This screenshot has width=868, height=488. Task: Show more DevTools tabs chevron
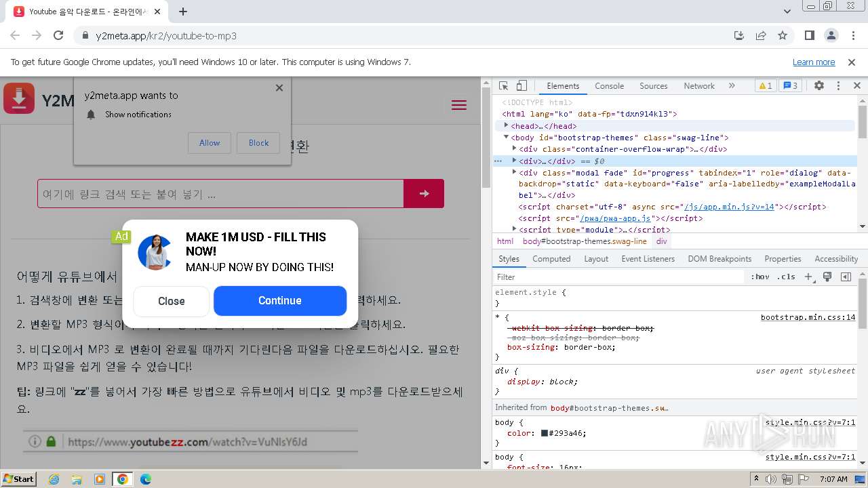pos(732,86)
